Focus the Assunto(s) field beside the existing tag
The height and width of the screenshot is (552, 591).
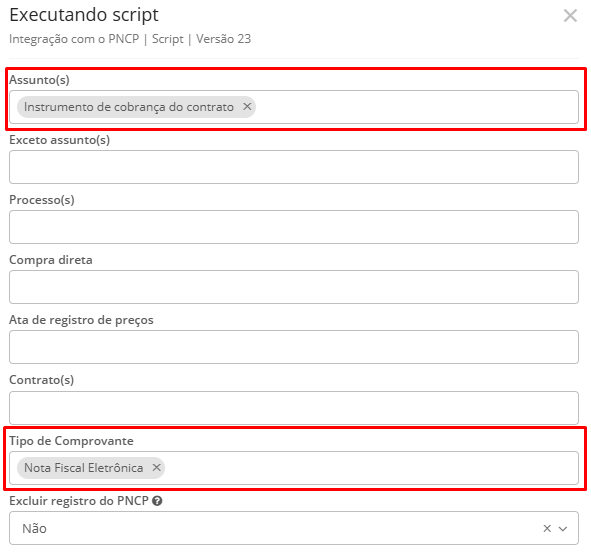point(415,107)
